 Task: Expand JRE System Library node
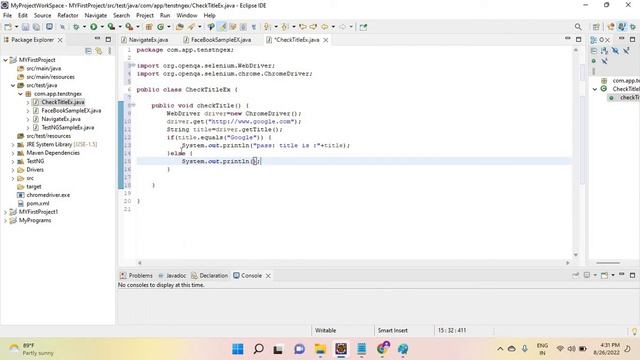(13, 144)
